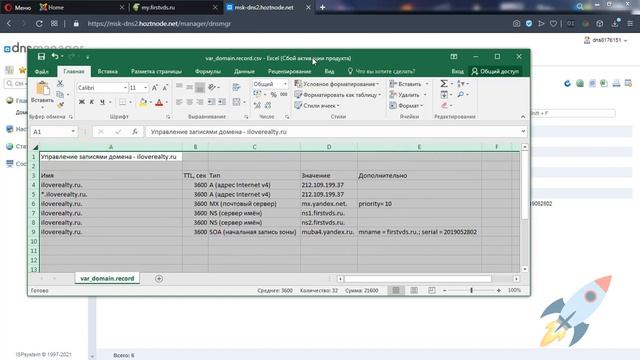Open the Данные ribbon tab
This screenshot has height=360, width=640.
pos(244,71)
